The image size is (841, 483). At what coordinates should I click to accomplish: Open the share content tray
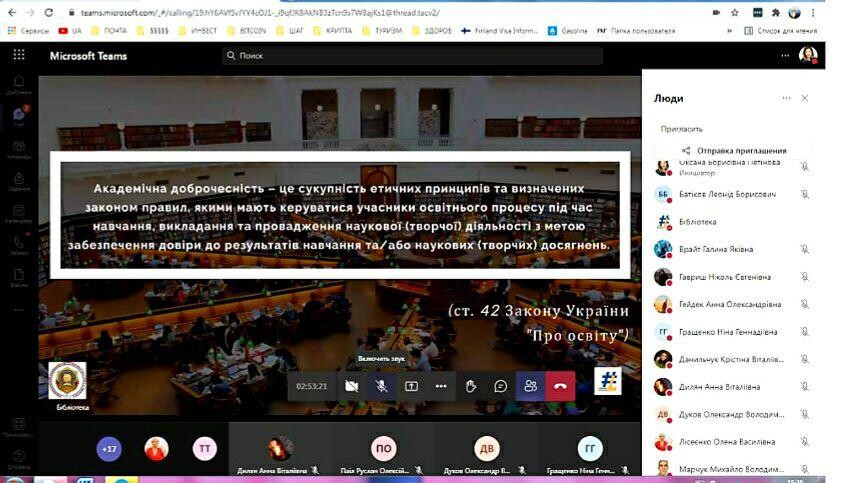(411, 386)
